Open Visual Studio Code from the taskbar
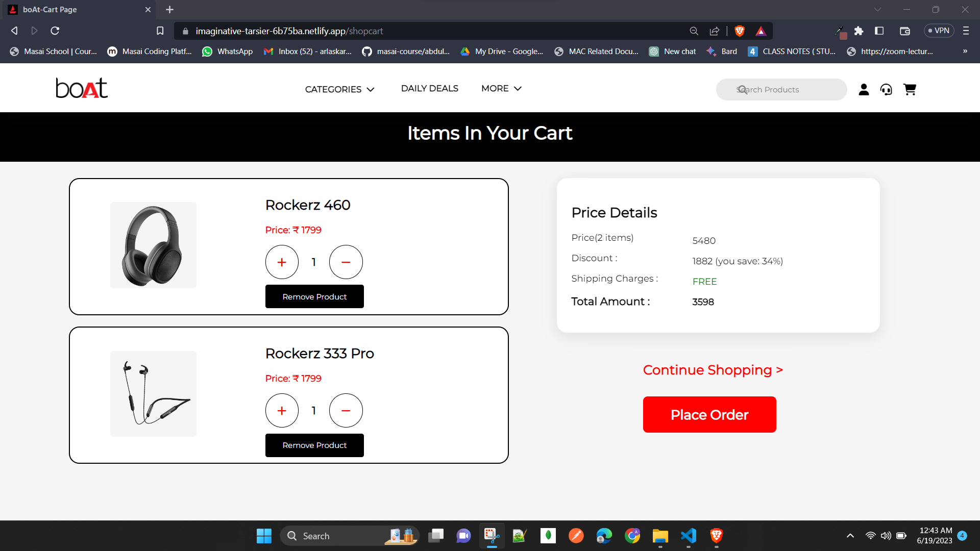980x551 pixels. tap(688, 536)
